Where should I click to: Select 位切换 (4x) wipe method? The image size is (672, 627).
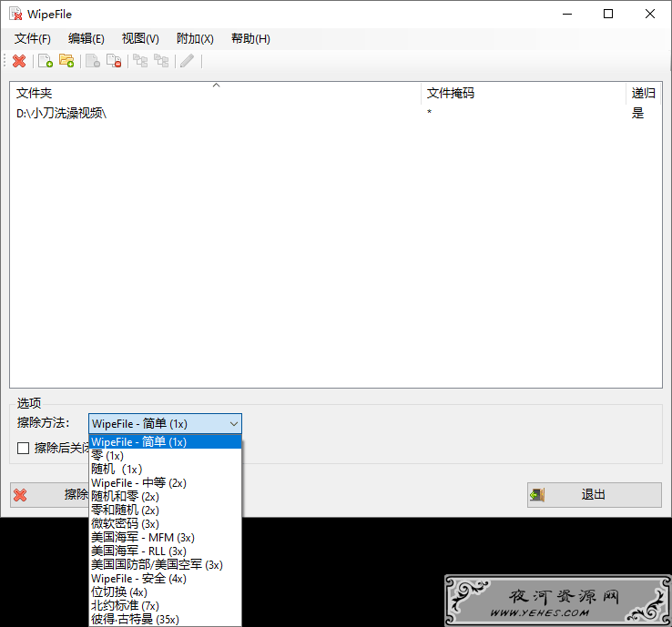click(166, 592)
